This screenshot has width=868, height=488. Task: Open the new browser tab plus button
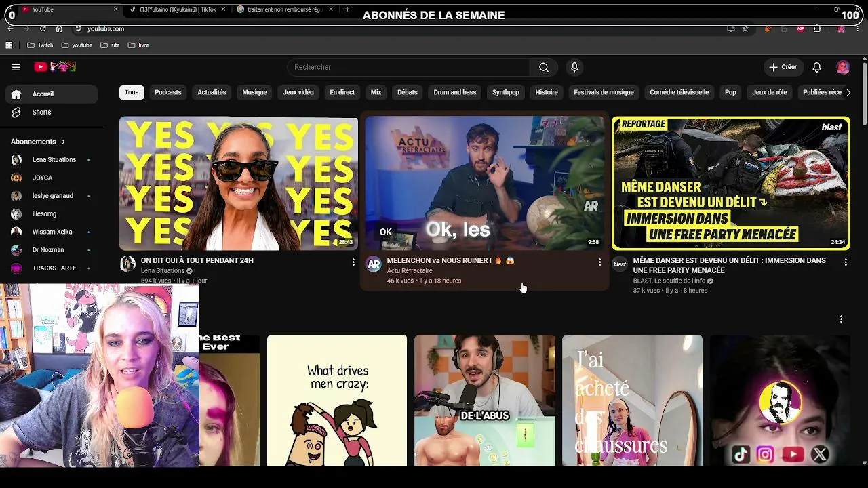tap(347, 9)
